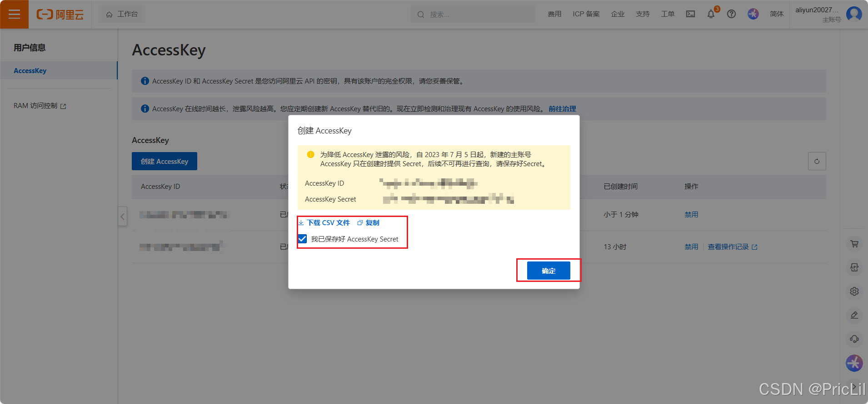The image size is (868, 404).
Task: Open the shopping cart icon on right rail
Action: pos(854,244)
